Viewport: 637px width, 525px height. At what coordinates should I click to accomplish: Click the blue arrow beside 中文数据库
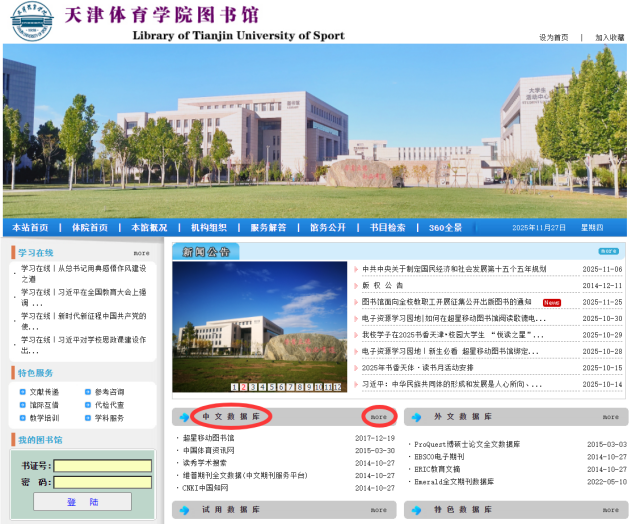185,416
